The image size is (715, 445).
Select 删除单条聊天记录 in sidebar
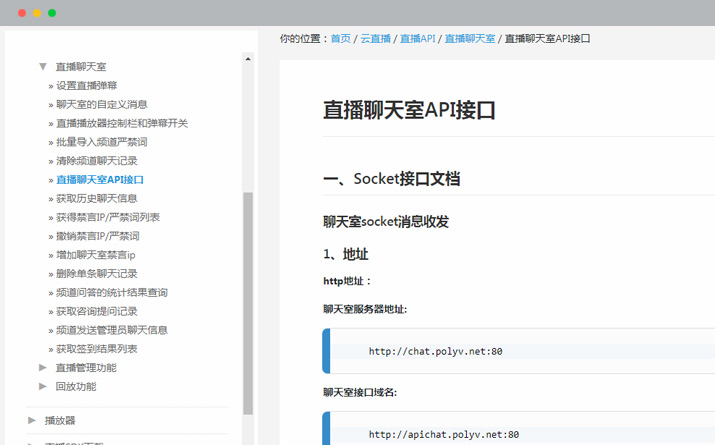pos(96,274)
